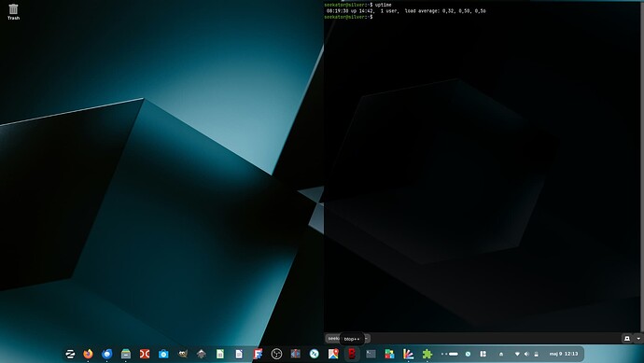Open the colorful squares app in the dock
Viewport: 644px width, 363px height.
click(x=389, y=354)
